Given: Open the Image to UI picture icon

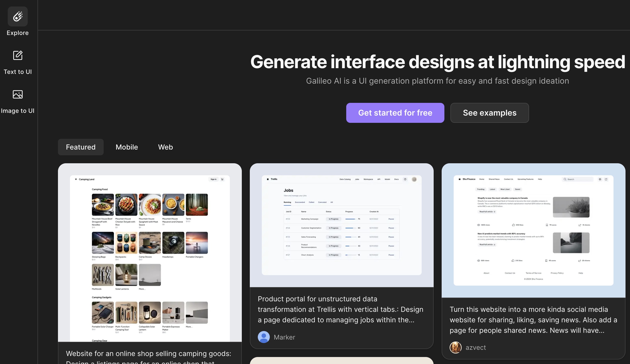Looking at the screenshot, I should click(x=17, y=94).
